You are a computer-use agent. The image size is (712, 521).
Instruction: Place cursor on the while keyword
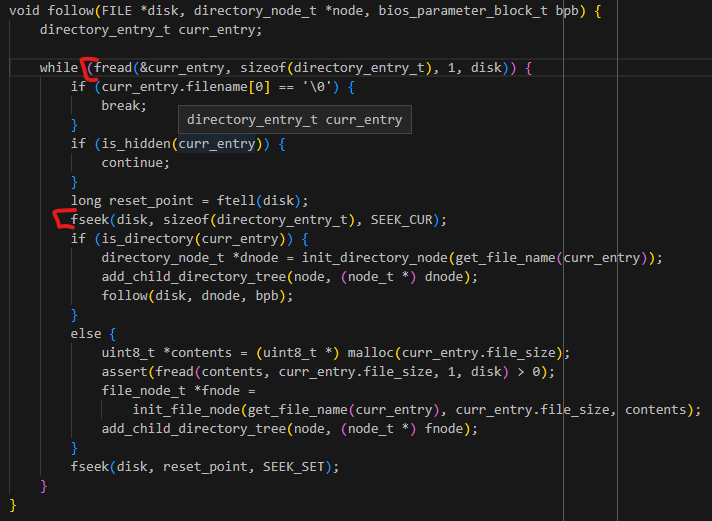(x=58, y=67)
